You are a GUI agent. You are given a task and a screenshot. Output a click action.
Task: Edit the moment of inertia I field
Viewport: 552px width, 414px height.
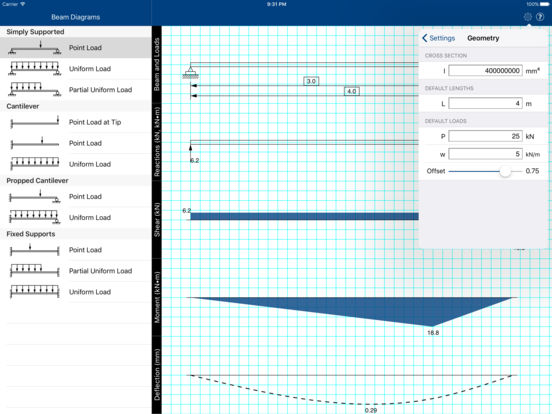(485, 71)
